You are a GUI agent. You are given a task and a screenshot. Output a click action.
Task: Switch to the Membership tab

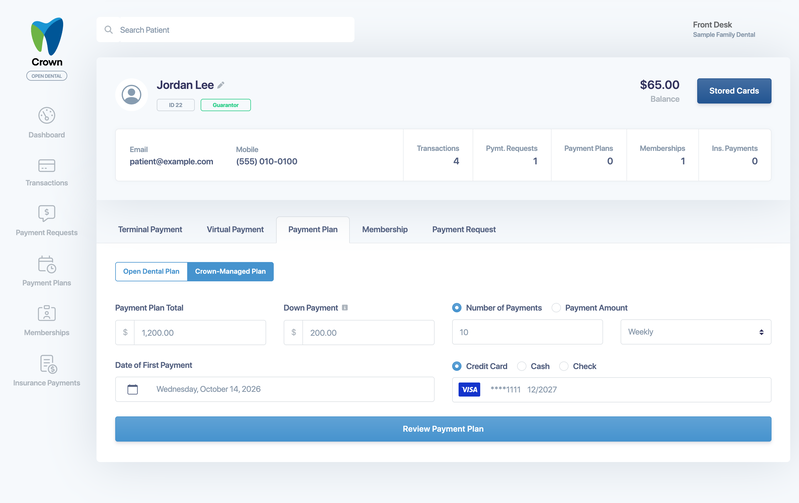(x=385, y=229)
